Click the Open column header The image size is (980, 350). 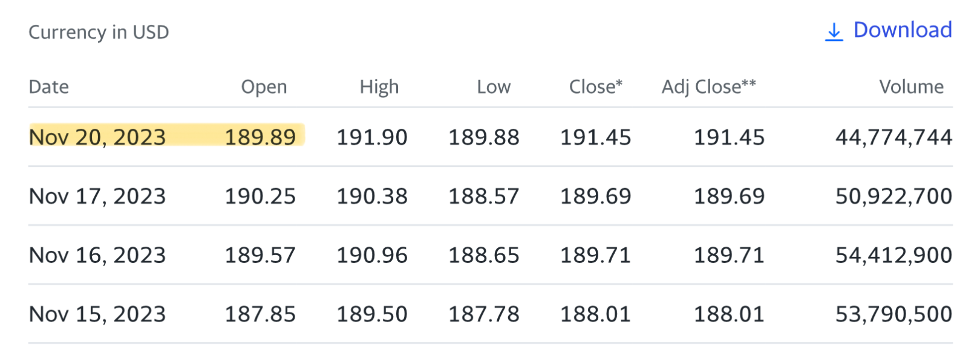click(x=264, y=87)
